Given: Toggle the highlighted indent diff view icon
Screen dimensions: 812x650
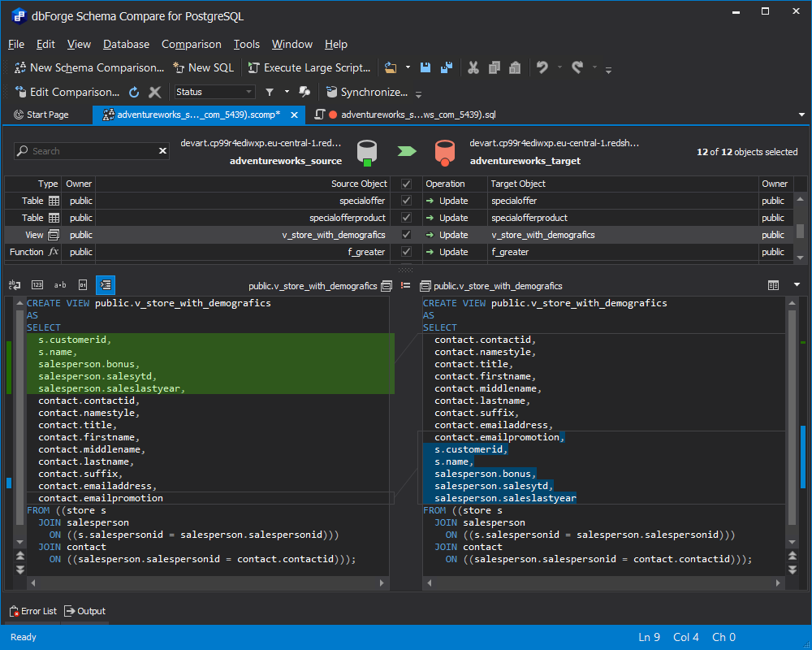Looking at the screenshot, I should click(x=106, y=284).
